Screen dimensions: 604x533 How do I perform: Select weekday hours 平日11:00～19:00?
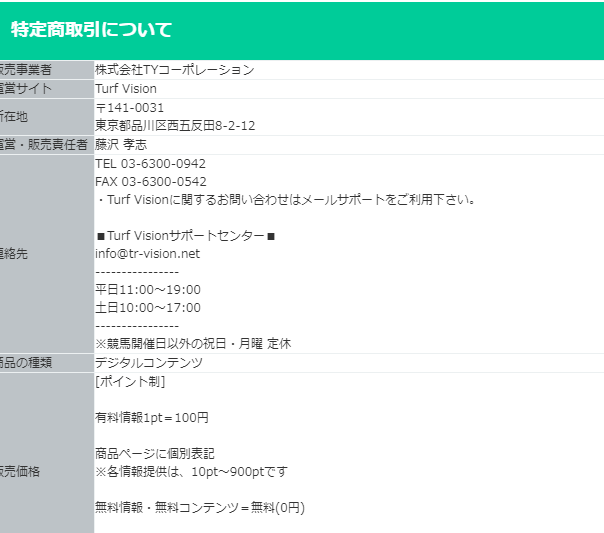pos(148,290)
